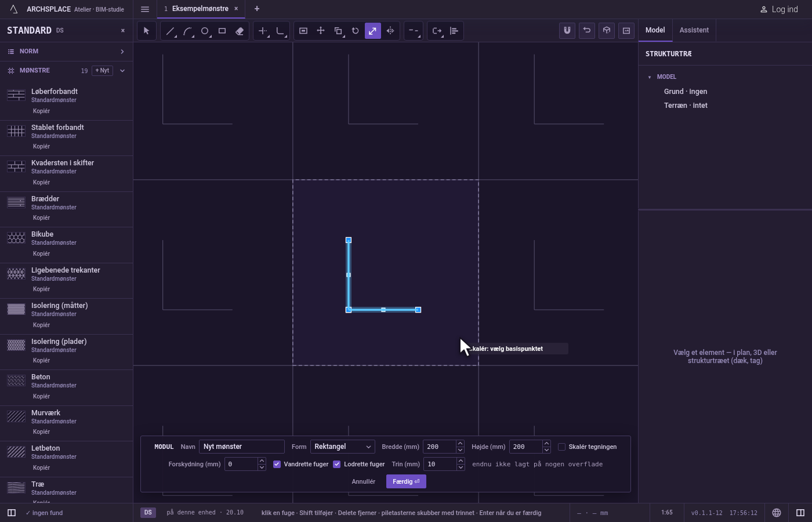This screenshot has width=812, height=522.
Task: Select the line drawing tool
Action: pos(170,31)
